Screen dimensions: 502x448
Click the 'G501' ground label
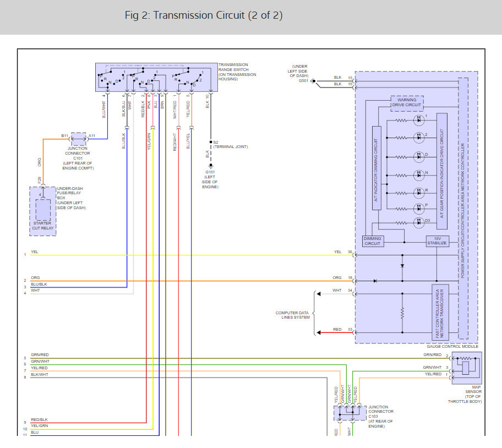tap(303, 81)
